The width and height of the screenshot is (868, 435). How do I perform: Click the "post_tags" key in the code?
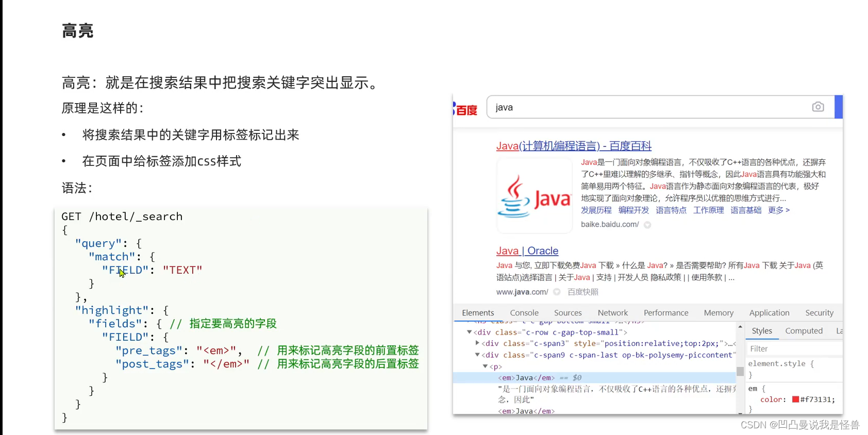pyautogui.click(x=152, y=364)
